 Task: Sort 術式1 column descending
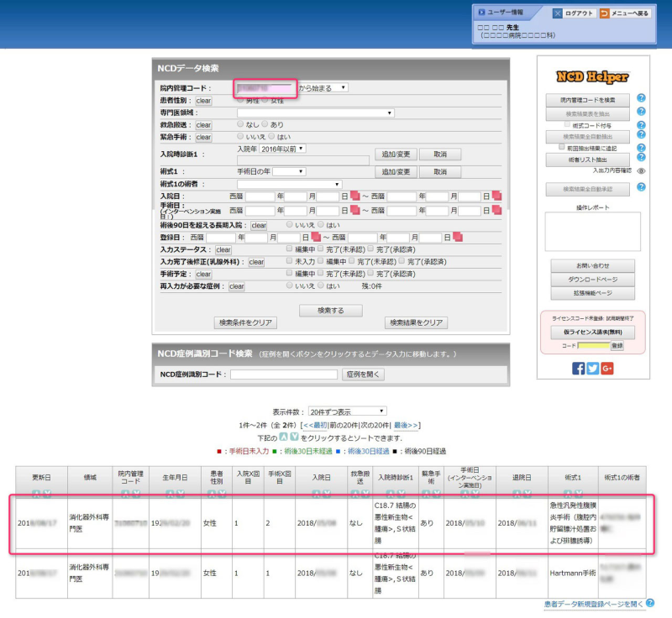pyautogui.click(x=579, y=494)
